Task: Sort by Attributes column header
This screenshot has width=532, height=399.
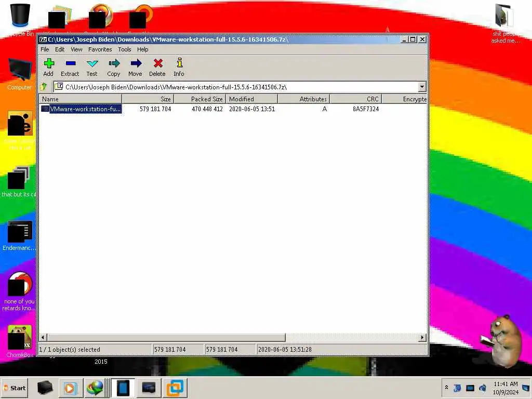Action: [303, 99]
